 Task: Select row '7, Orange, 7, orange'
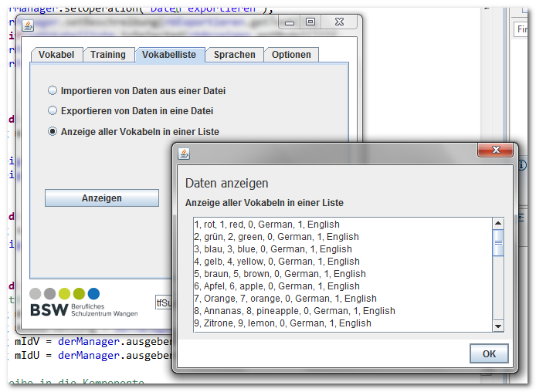[343, 299]
